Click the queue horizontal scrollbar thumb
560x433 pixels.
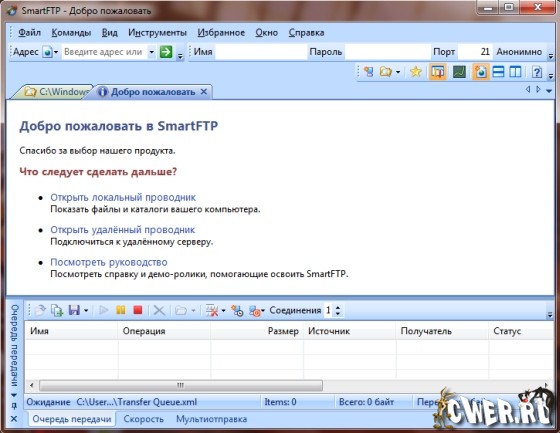pyautogui.click(x=181, y=385)
